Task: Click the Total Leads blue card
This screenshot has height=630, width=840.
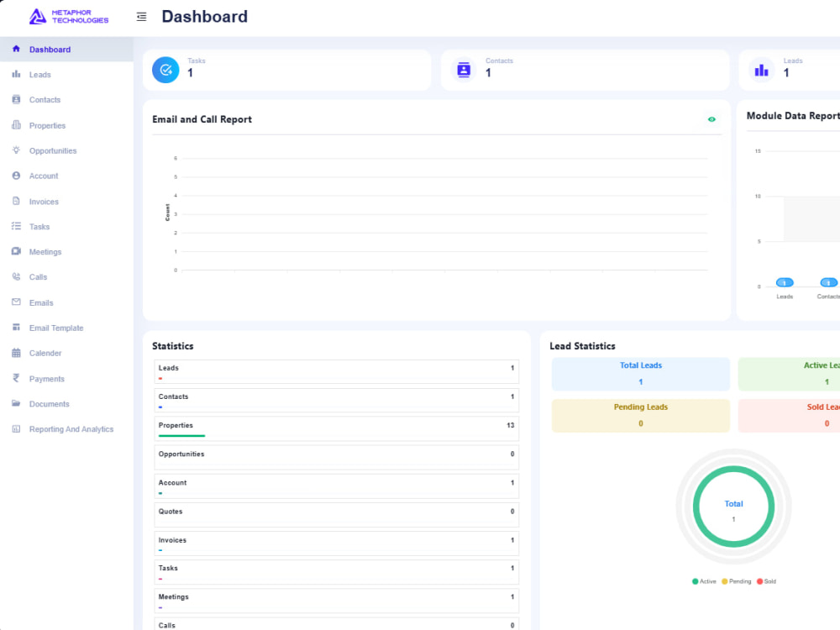Action: coord(641,374)
